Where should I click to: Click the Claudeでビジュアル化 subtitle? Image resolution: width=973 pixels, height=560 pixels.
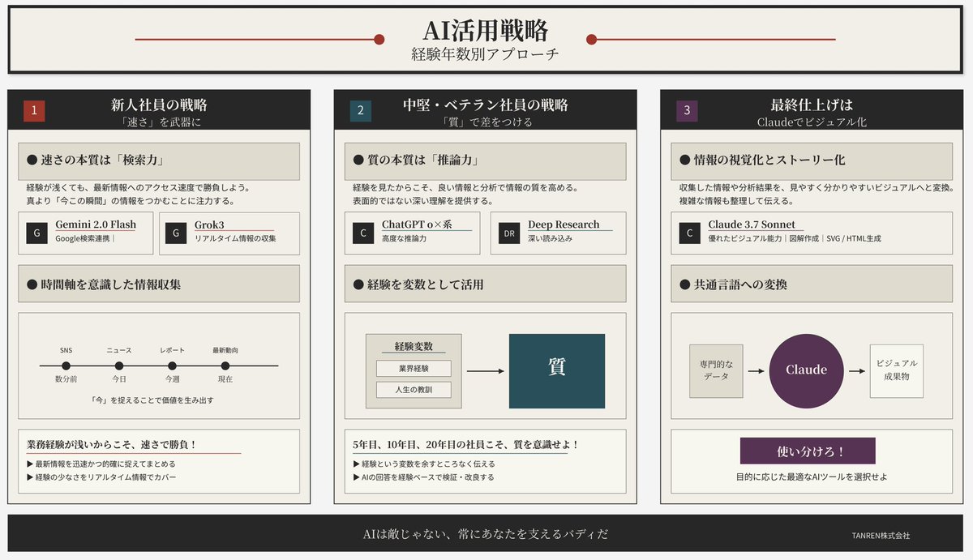coord(812,122)
